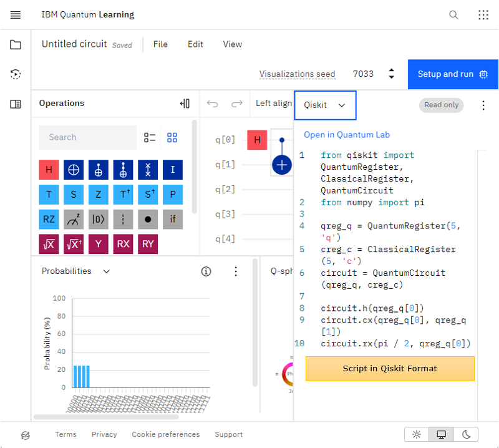Select the Phase P gate

pos(173,195)
